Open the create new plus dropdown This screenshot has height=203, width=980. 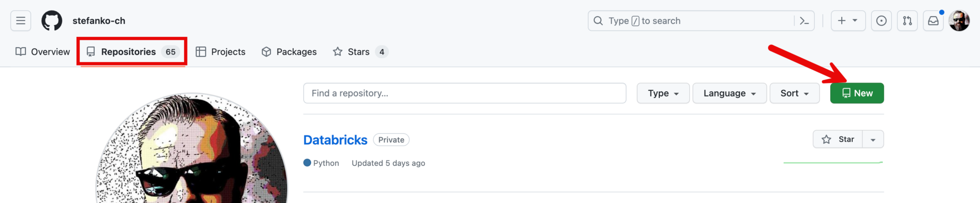tap(847, 21)
